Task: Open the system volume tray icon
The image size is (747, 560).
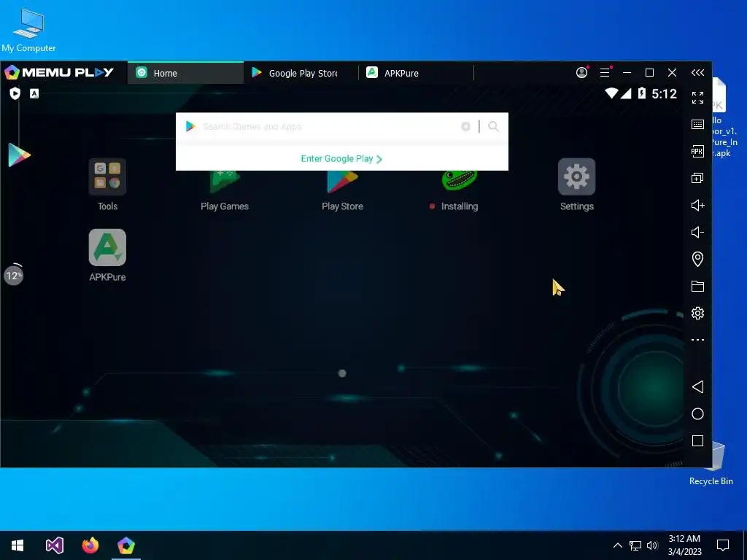Action: (652, 545)
